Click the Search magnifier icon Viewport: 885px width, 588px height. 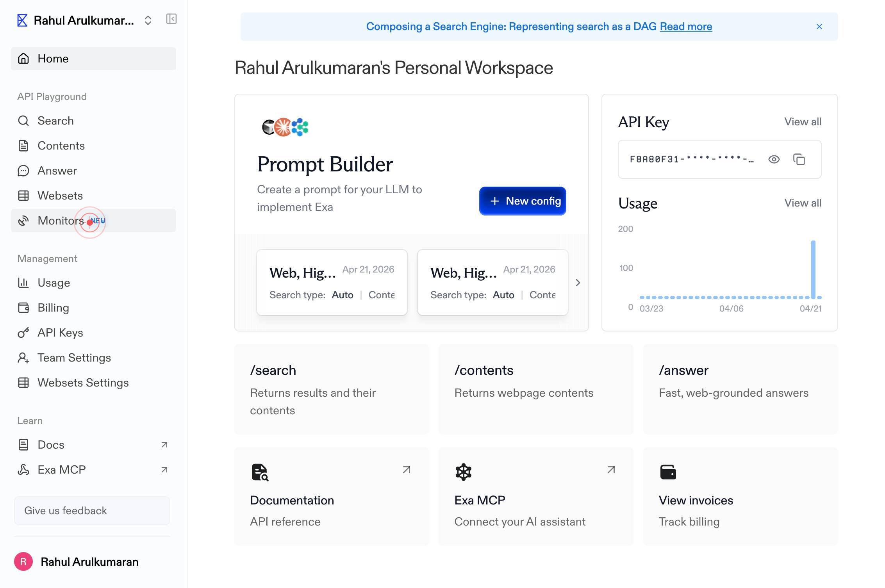(x=23, y=121)
